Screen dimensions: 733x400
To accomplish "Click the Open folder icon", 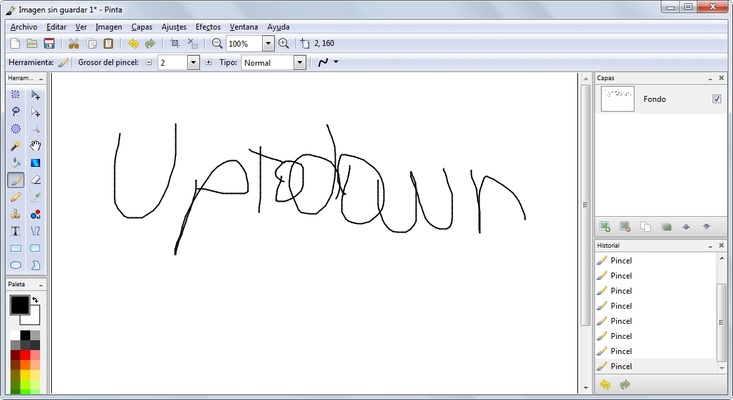I will (x=32, y=43).
